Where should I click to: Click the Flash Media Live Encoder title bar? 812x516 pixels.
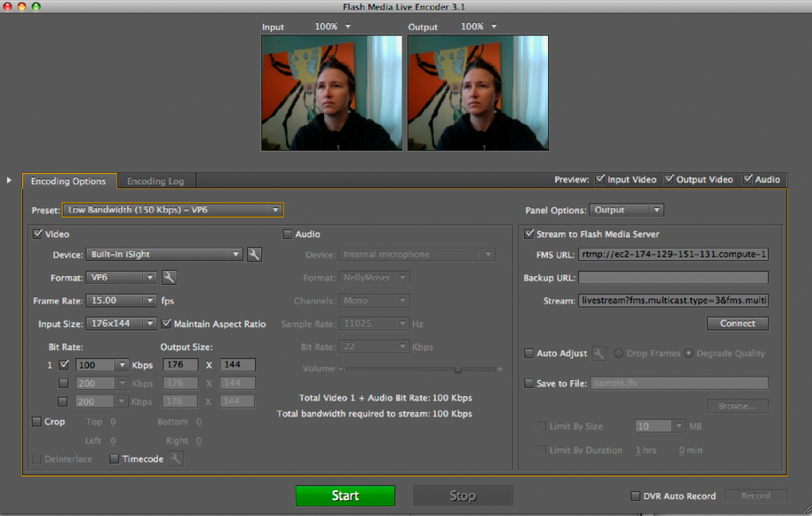click(x=404, y=7)
